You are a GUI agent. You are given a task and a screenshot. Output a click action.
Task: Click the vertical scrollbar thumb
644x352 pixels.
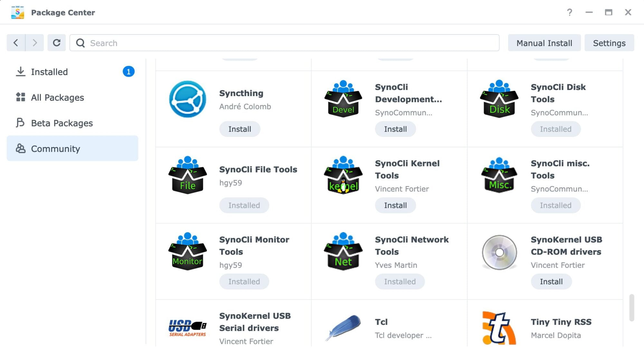pyautogui.click(x=631, y=308)
